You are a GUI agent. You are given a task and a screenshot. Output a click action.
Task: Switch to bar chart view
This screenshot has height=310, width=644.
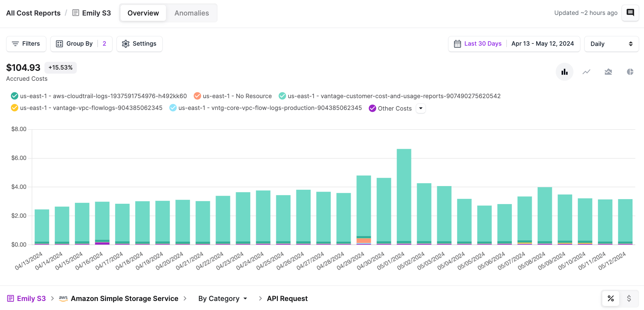[x=564, y=72]
